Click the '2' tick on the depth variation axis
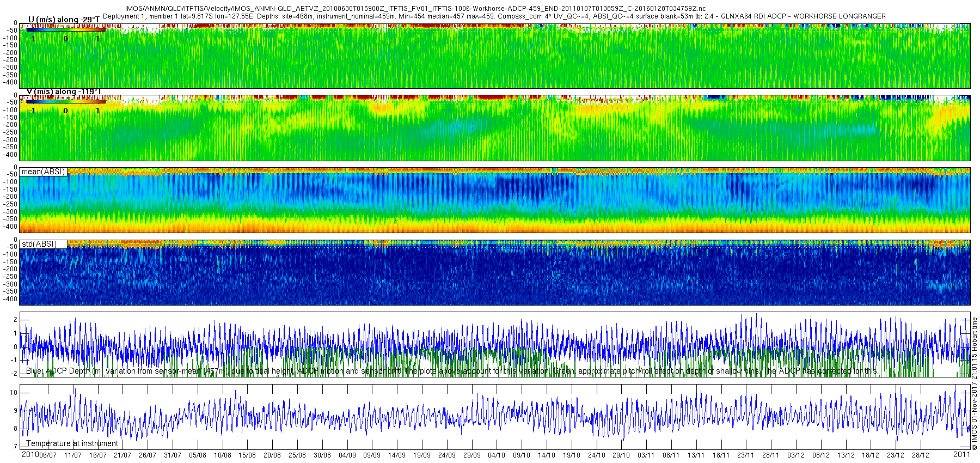 (15, 320)
